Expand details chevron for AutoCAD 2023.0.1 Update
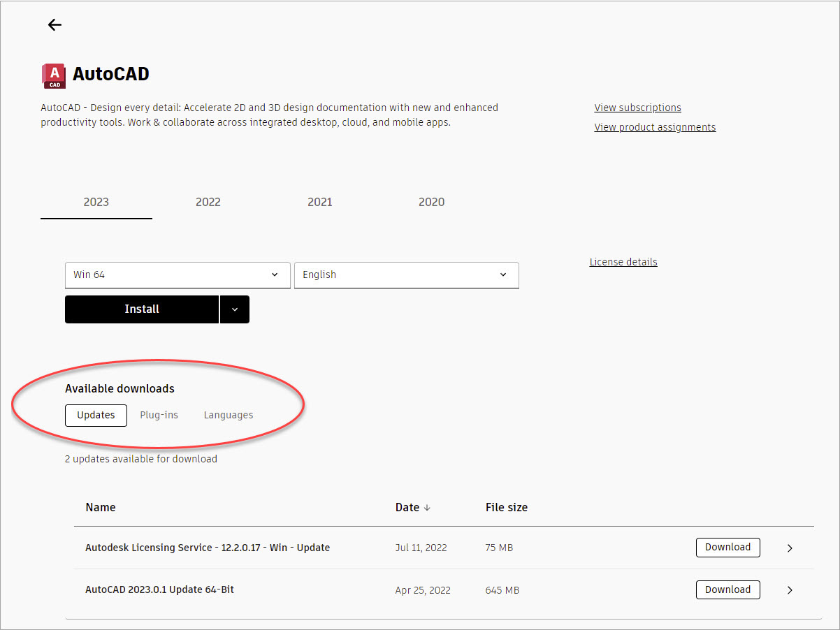This screenshot has width=840, height=630. 789,589
